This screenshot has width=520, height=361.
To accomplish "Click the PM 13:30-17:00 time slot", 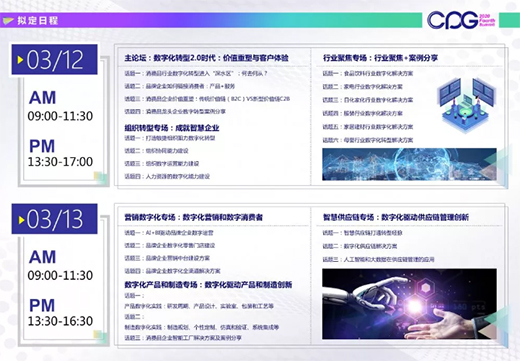I will point(60,153).
